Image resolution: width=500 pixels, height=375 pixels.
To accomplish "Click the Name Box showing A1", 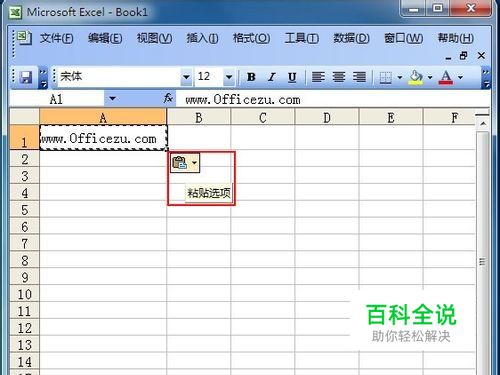I will click(x=57, y=99).
